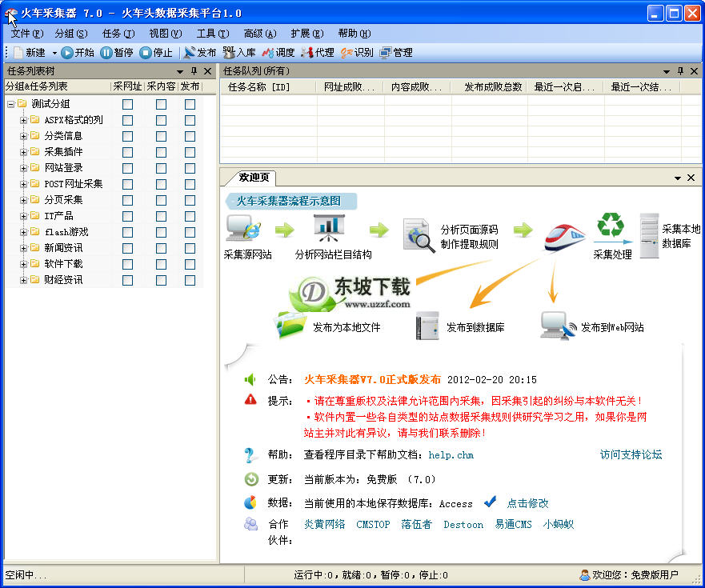Open the 工具(T) menu
705x588 pixels.
(x=213, y=34)
